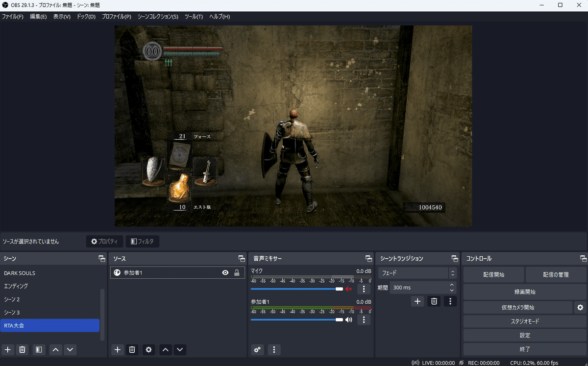Click the browser source icon beside 参加者1
Viewport: 588px width, 366px height.
[x=117, y=273]
